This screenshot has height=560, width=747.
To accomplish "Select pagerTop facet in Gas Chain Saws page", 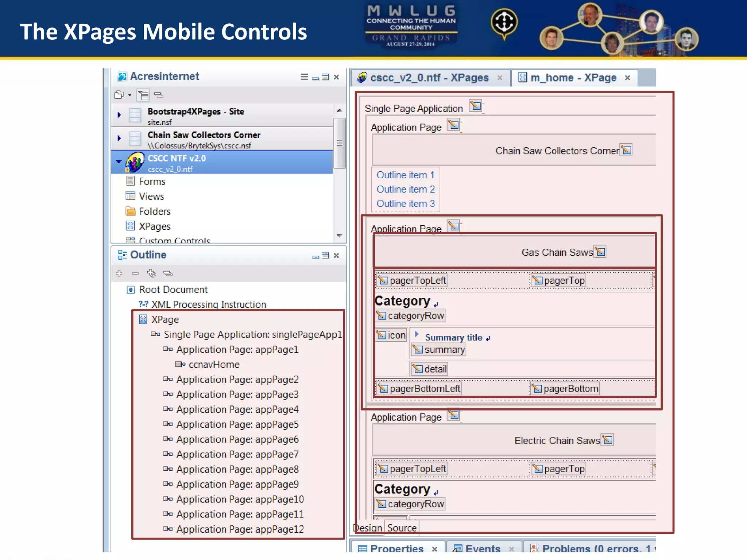I will tap(558, 280).
